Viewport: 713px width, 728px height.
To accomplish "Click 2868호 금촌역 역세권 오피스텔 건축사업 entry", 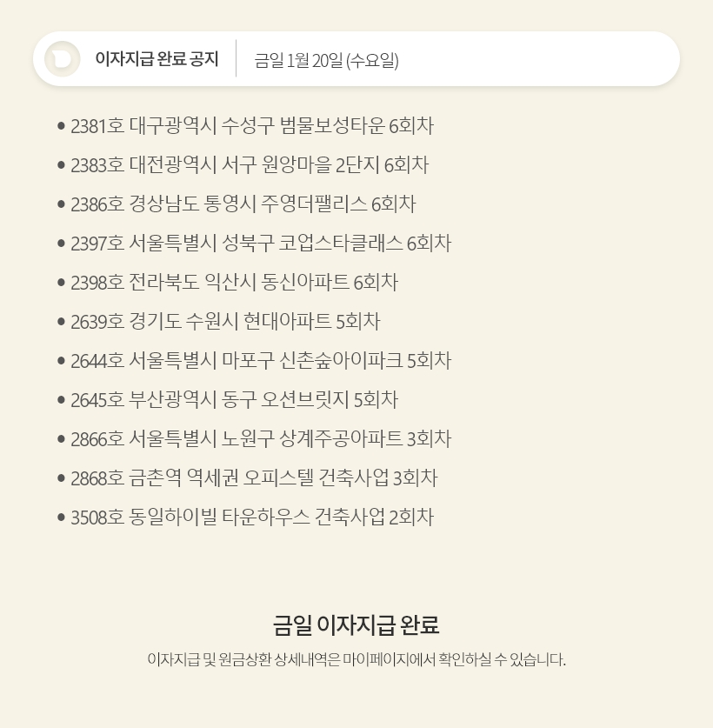I will tap(254, 478).
